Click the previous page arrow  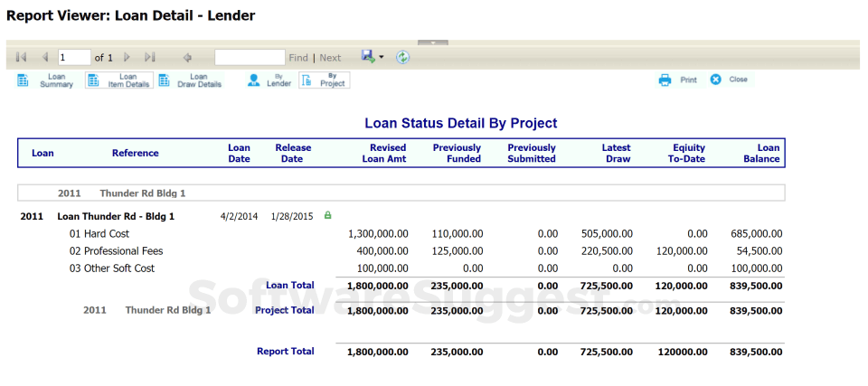43,57
